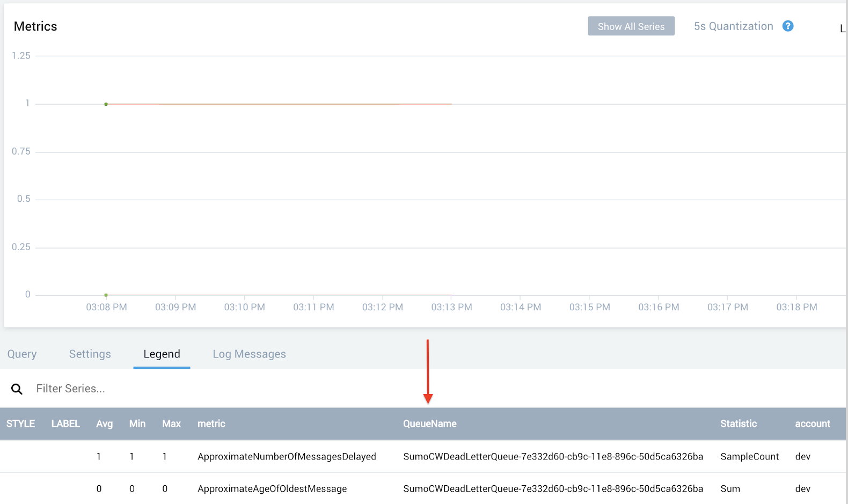Click the chart data point at value 0
The width and height of the screenshot is (848, 504).
point(106,295)
